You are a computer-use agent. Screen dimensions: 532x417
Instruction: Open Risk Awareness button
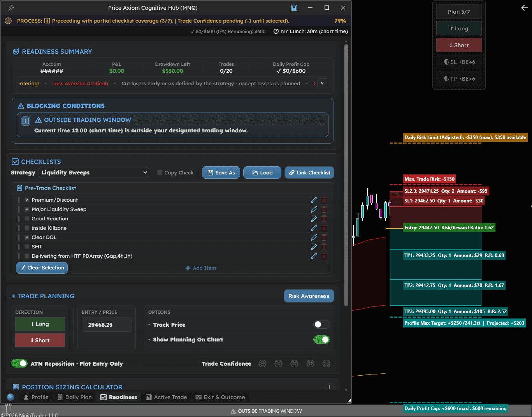[x=309, y=296]
